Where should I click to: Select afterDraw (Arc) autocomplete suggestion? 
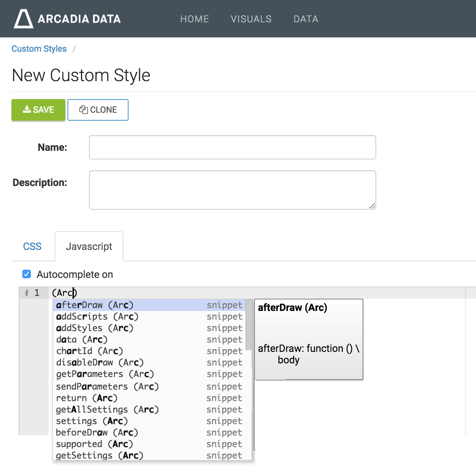coord(95,305)
